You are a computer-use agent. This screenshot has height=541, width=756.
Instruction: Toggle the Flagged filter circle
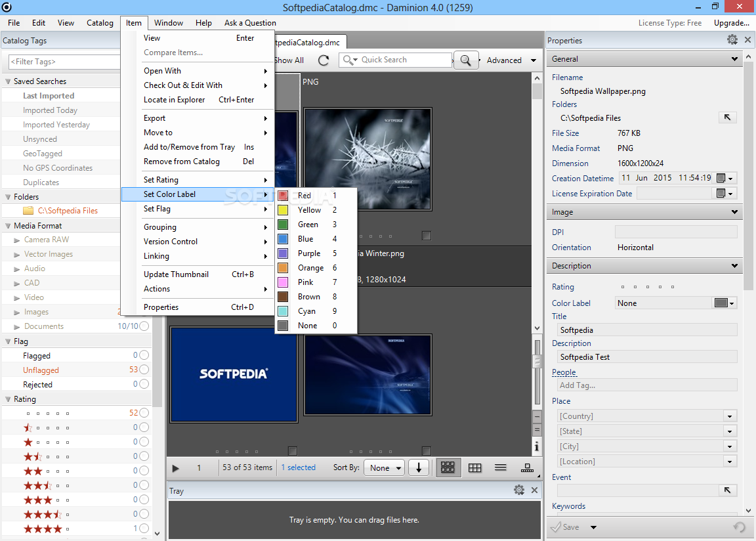[144, 355]
